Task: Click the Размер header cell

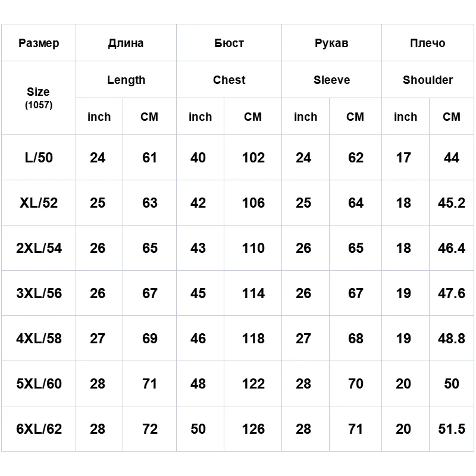Action: coord(39,43)
